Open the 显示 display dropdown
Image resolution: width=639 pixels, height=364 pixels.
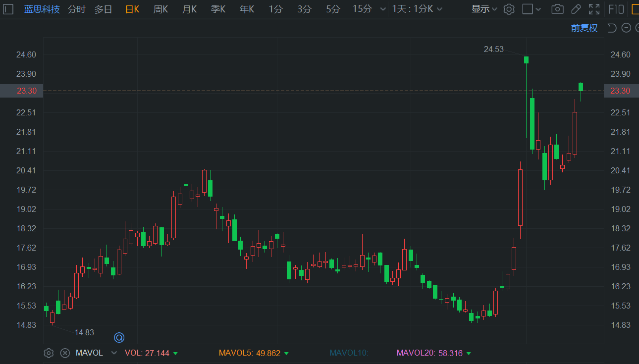click(x=484, y=9)
